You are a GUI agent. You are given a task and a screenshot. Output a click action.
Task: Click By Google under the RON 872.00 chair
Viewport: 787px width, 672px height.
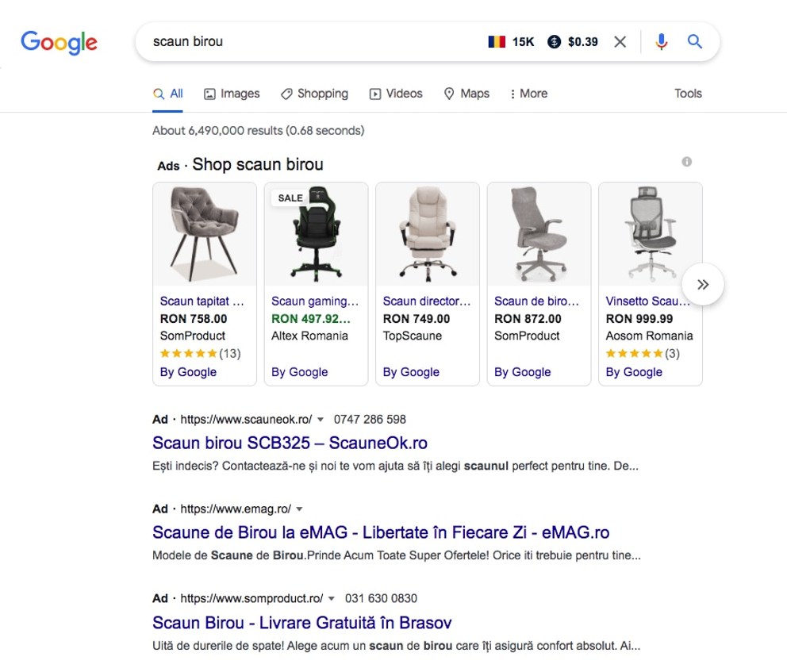[x=523, y=372]
